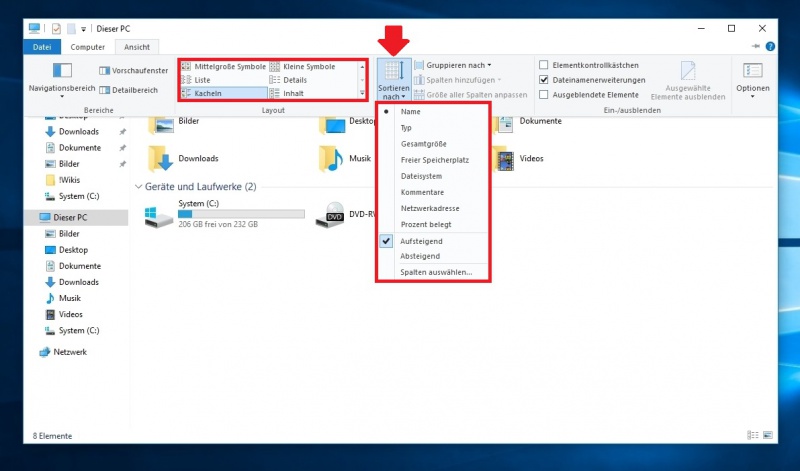
Task: Select the Inhalt layout
Action: pyautogui.click(x=286, y=93)
